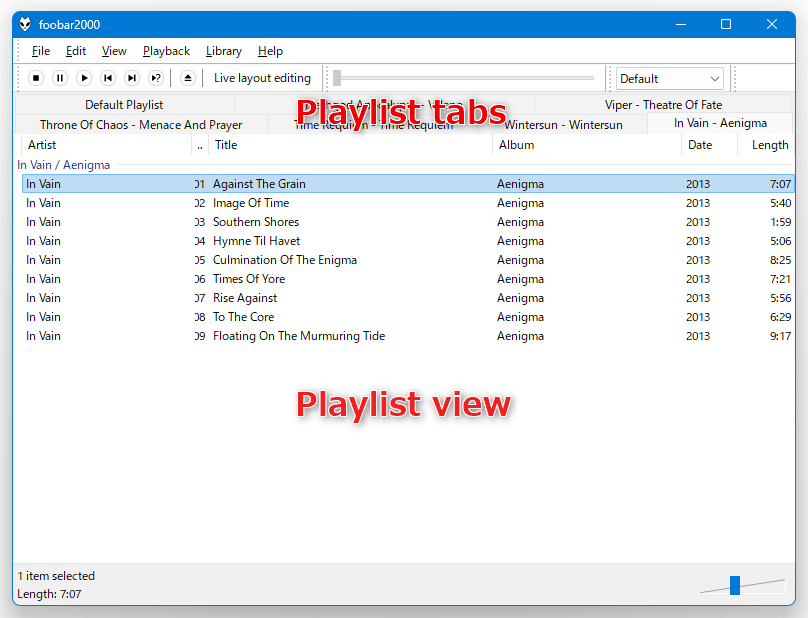Maximize the foobar2000 window
The height and width of the screenshot is (618, 808).
pyautogui.click(x=726, y=24)
